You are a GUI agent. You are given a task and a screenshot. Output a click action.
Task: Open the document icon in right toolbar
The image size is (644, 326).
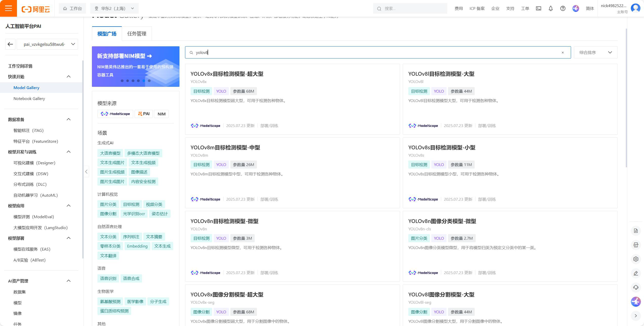[636, 231]
